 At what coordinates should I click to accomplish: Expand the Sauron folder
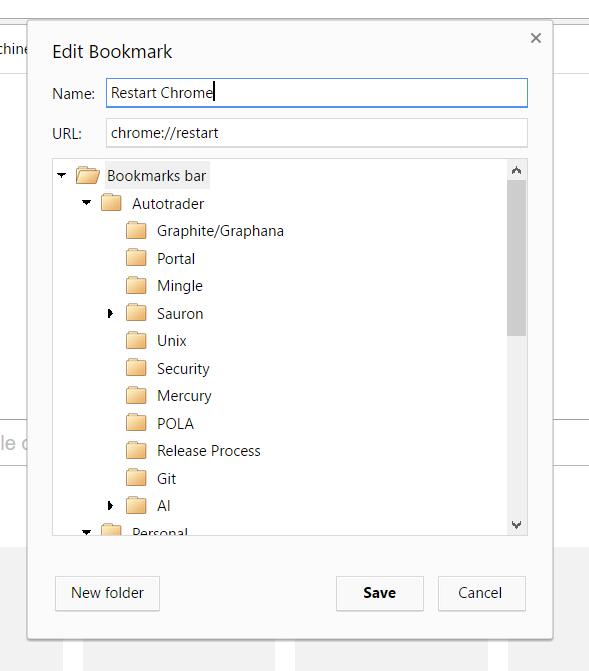110,313
